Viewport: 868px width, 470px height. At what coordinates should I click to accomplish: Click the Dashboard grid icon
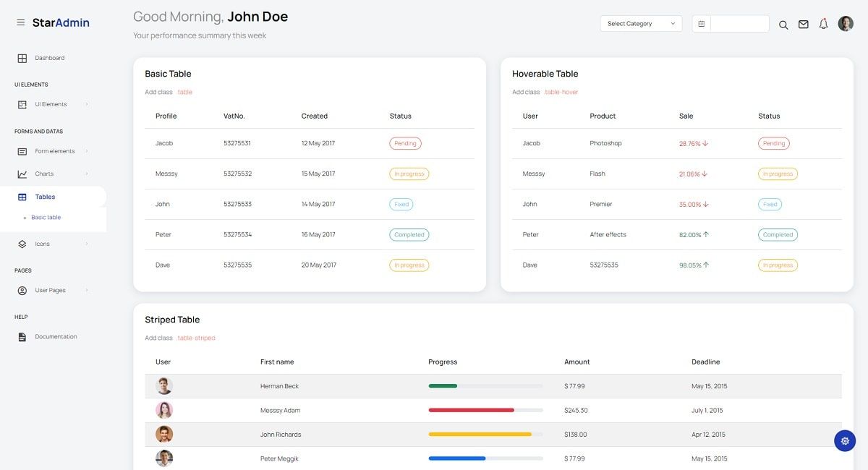(x=22, y=58)
